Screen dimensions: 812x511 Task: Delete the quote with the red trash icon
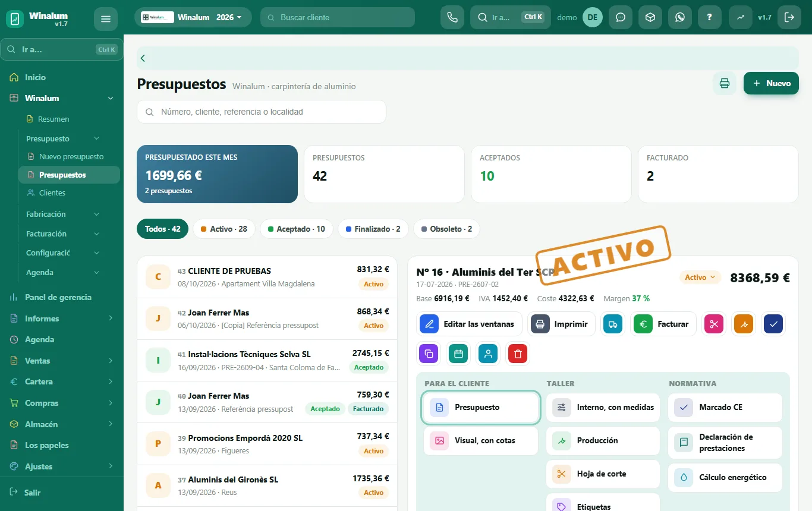(518, 354)
